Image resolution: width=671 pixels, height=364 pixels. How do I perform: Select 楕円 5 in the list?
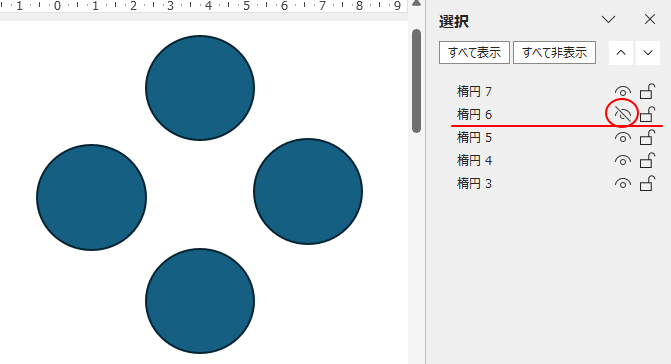point(474,138)
